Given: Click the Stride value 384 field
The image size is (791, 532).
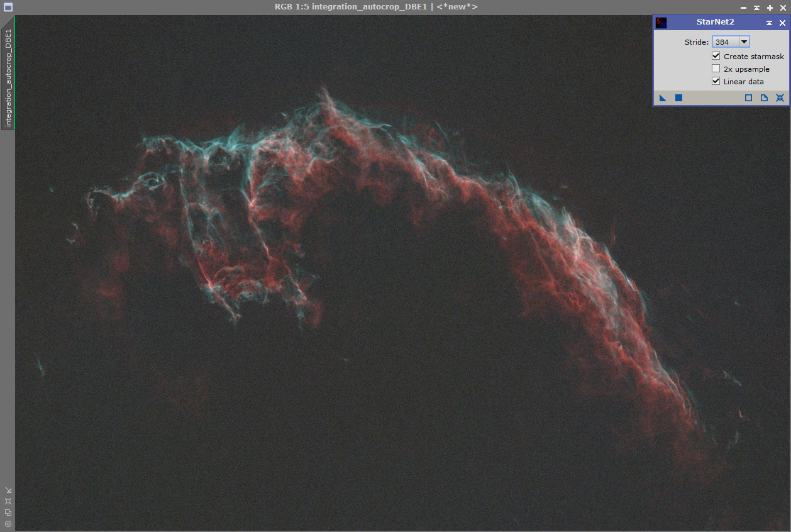Looking at the screenshot, I should (725, 42).
